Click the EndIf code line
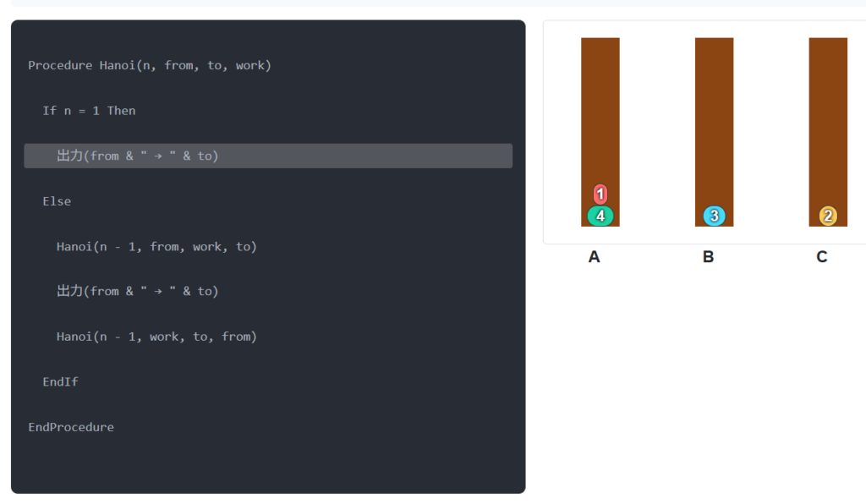 click(x=60, y=382)
